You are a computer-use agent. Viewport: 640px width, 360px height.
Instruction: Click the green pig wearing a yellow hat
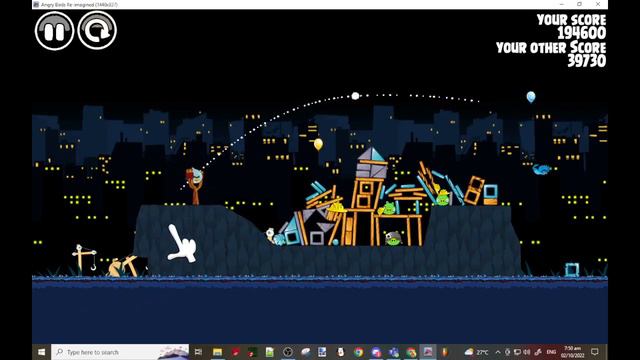click(442, 197)
